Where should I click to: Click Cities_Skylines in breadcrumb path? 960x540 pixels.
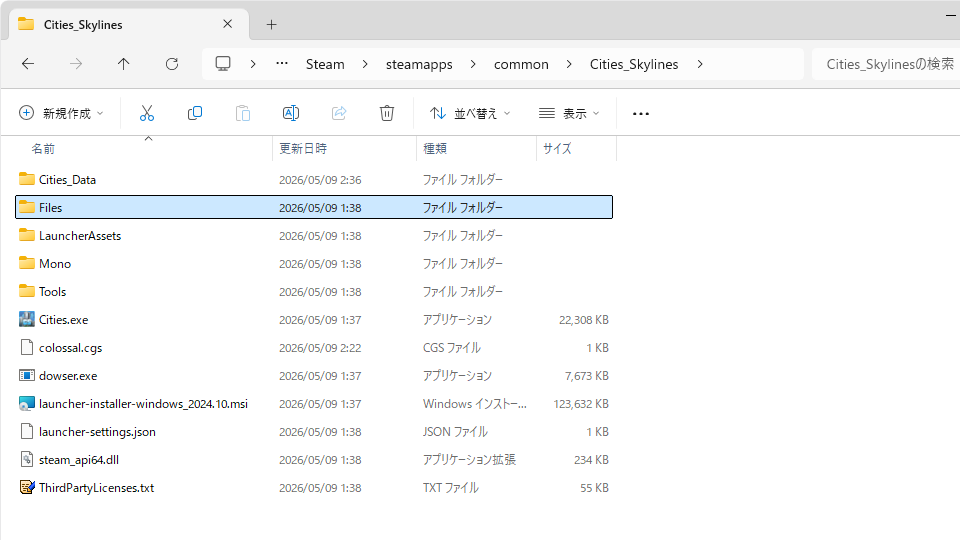click(634, 64)
